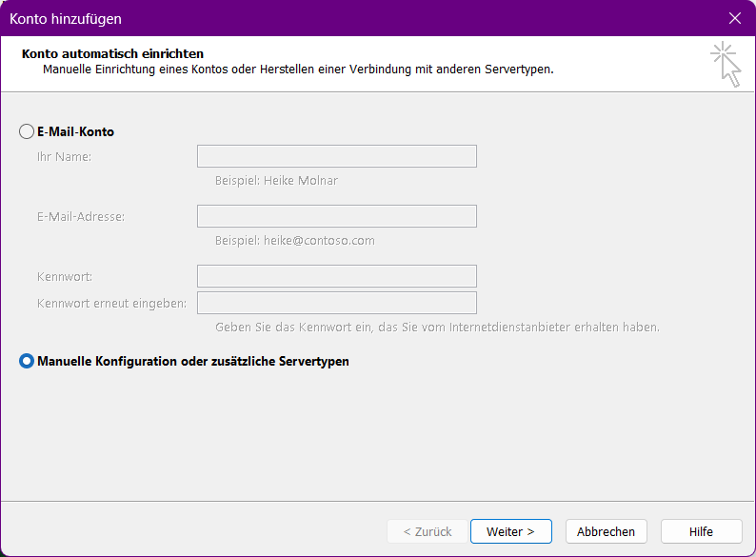Click the Konto automatisch einrichten heading
This screenshot has width=756, height=557.
pos(112,54)
